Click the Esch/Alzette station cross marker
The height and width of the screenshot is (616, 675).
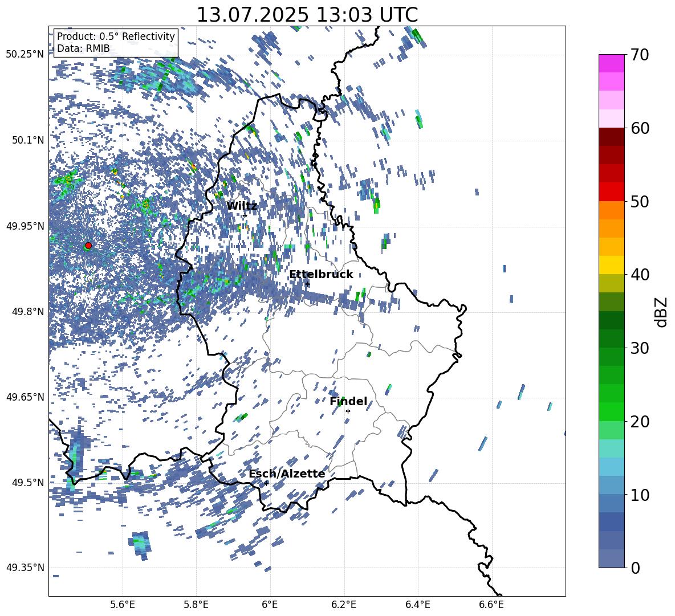tap(266, 483)
